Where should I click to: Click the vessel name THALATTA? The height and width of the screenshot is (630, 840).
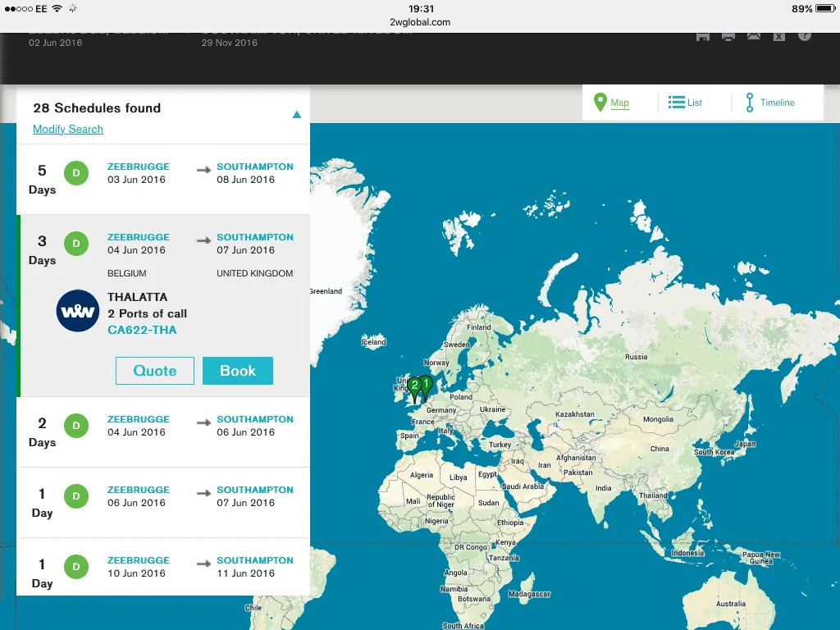[137, 297]
